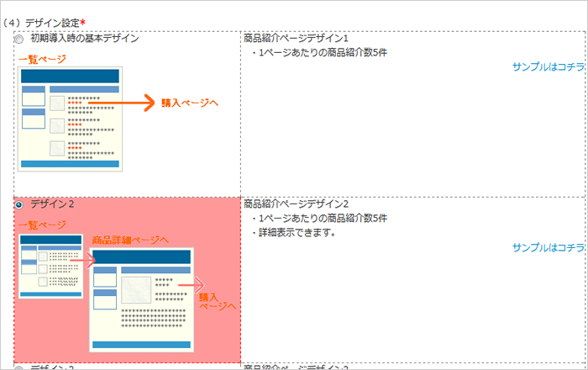Click the list page thumbnail in basic design

click(71, 118)
